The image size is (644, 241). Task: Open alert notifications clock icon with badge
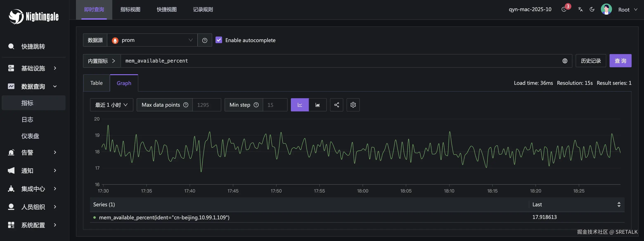click(x=564, y=9)
